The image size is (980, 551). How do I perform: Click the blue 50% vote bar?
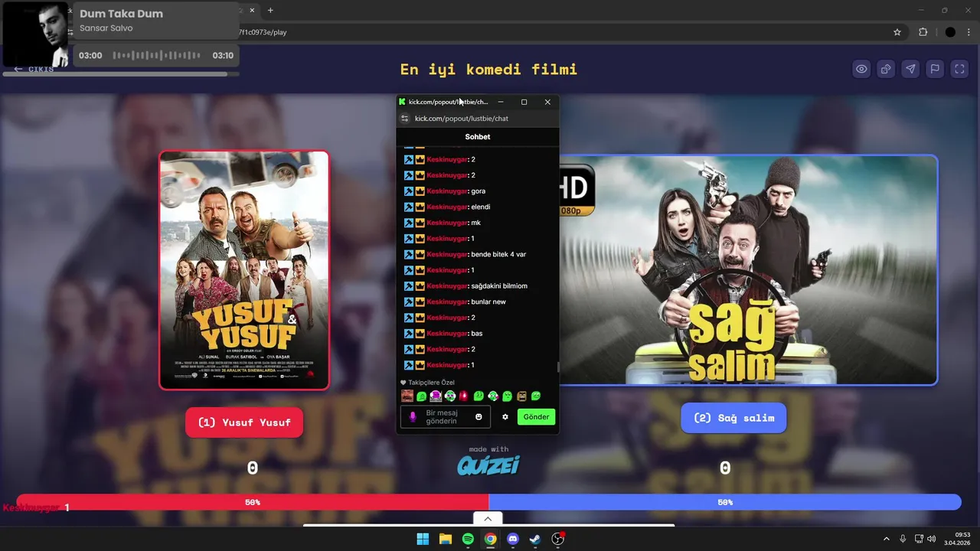tap(725, 502)
